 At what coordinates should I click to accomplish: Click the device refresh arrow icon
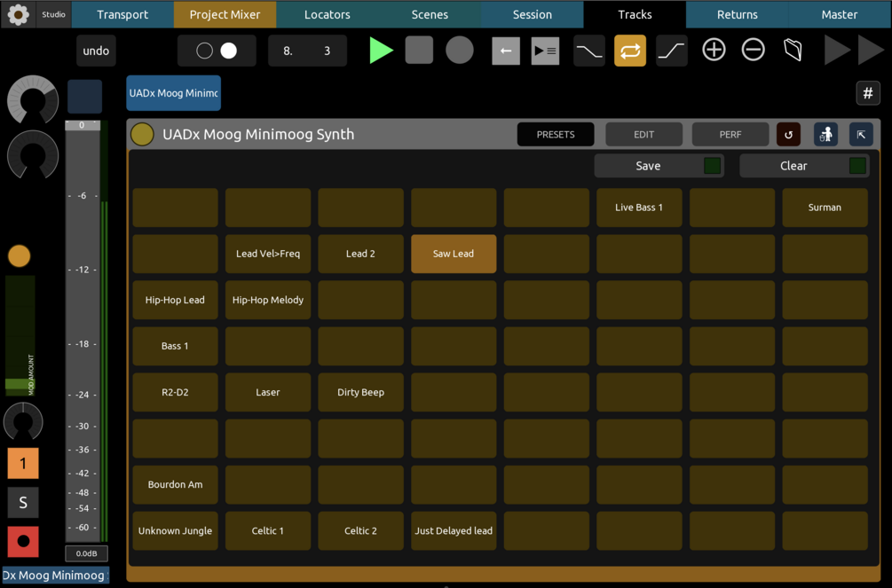(x=788, y=135)
